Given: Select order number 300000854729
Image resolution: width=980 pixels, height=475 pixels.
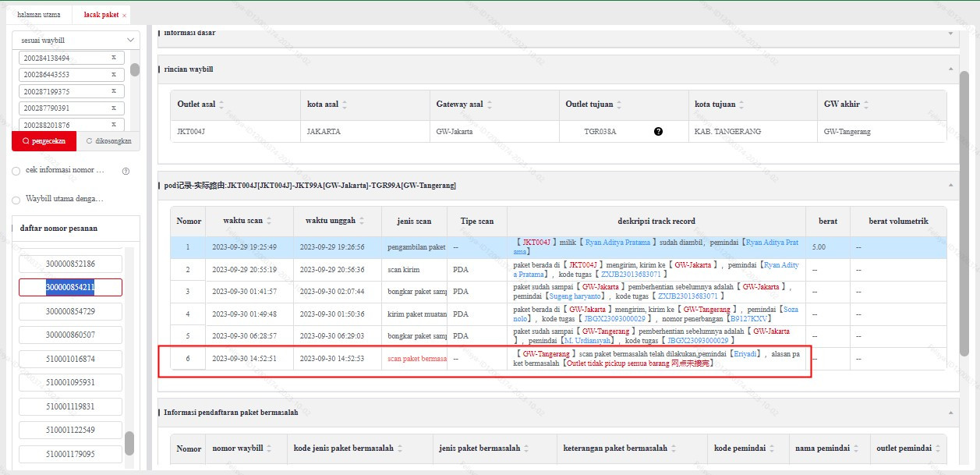Looking at the screenshot, I should 70,311.
